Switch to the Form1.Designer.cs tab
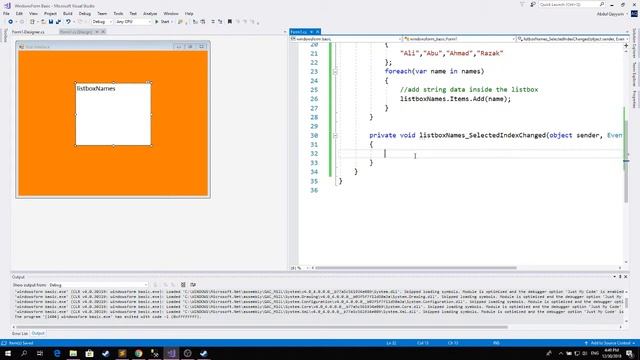 28,32
